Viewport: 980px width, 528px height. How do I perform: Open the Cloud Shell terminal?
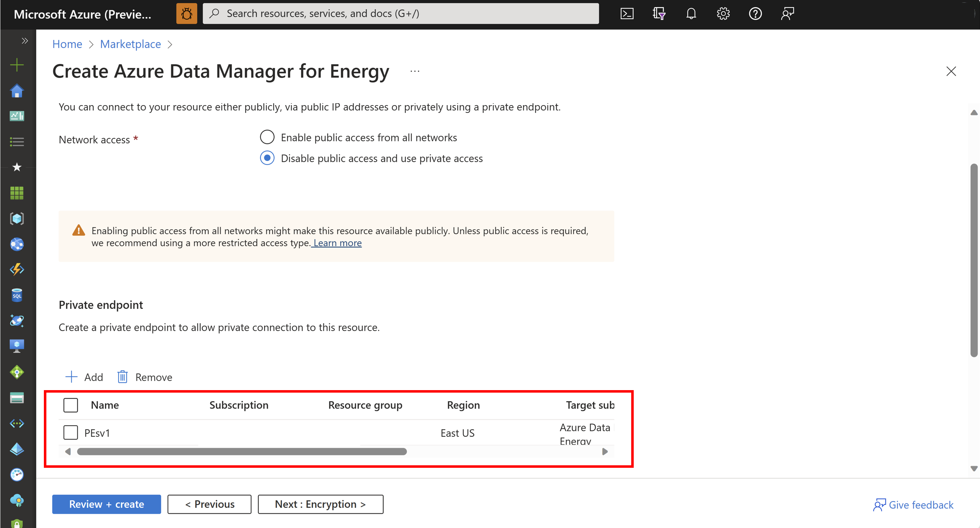point(626,13)
